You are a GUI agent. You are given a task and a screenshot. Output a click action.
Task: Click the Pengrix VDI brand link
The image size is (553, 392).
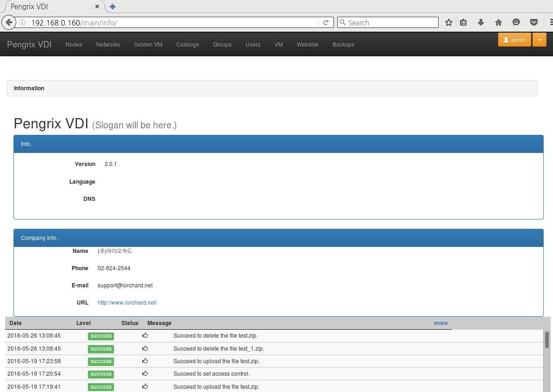(x=29, y=45)
